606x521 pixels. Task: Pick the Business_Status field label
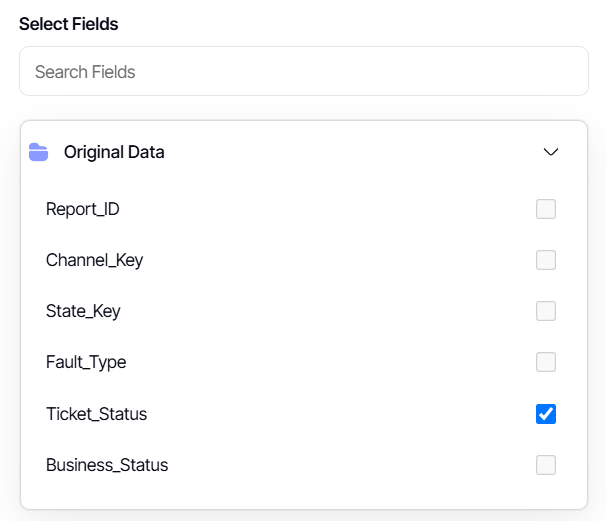coord(107,465)
